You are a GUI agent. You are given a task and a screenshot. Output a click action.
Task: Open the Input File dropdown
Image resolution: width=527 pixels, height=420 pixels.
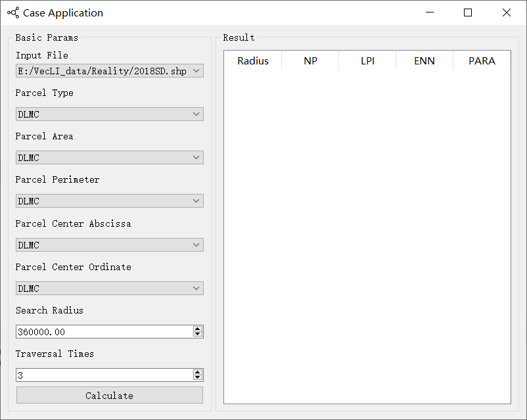click(110, 70)
